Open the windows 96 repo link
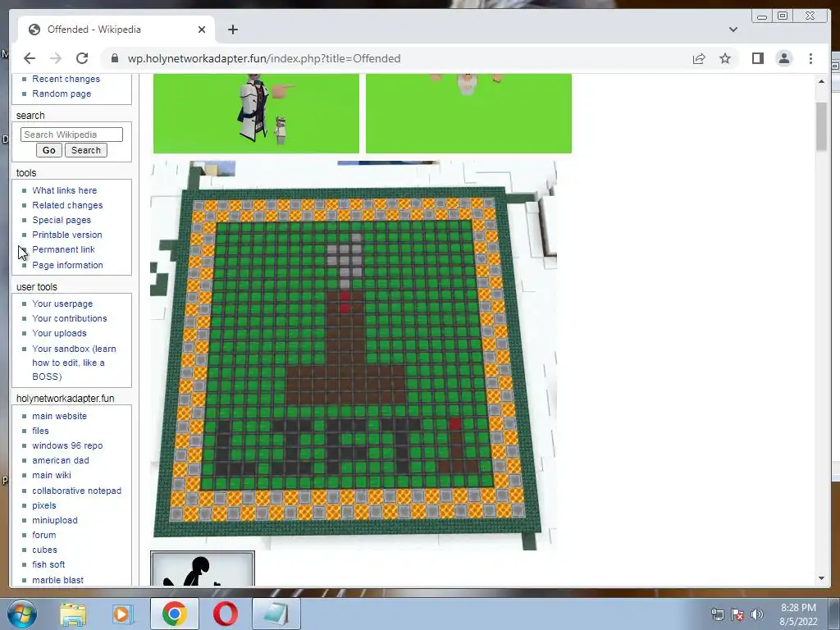 pyautogui.click(x=67, y=445)
